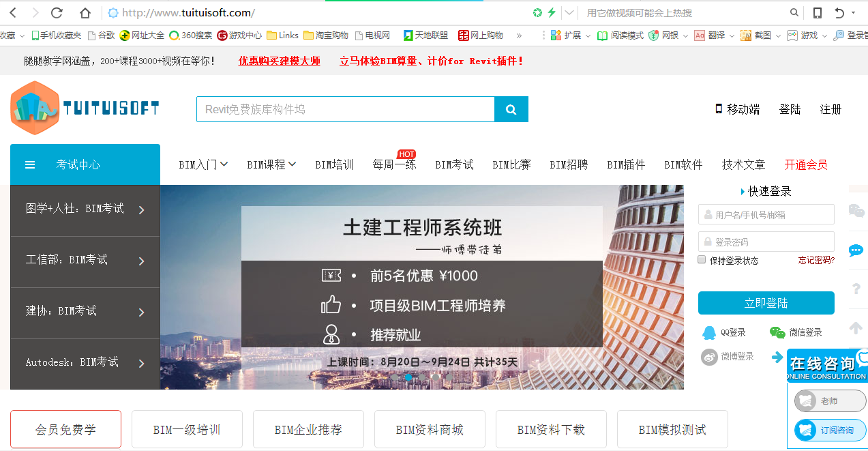Open 手机收藏夹 bookmark

[55, 35]
